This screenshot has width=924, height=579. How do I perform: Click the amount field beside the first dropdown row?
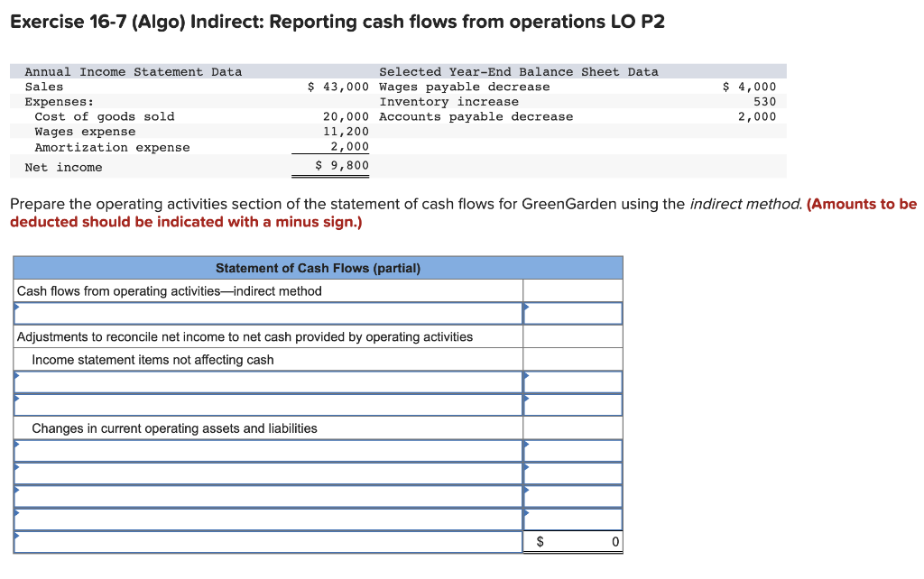point(571,313)
